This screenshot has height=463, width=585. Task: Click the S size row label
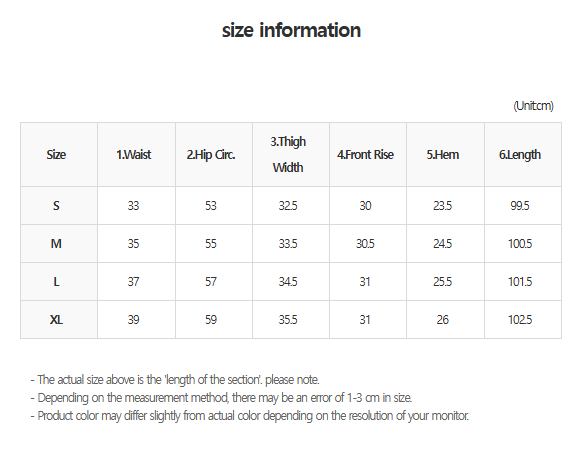point(56,206)
